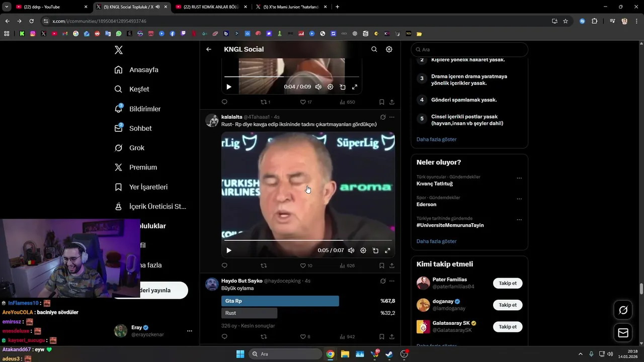This screenshot has width=644, height=362.
Task: Repost the post with 1 repost
Action: (x=265, y=102)
